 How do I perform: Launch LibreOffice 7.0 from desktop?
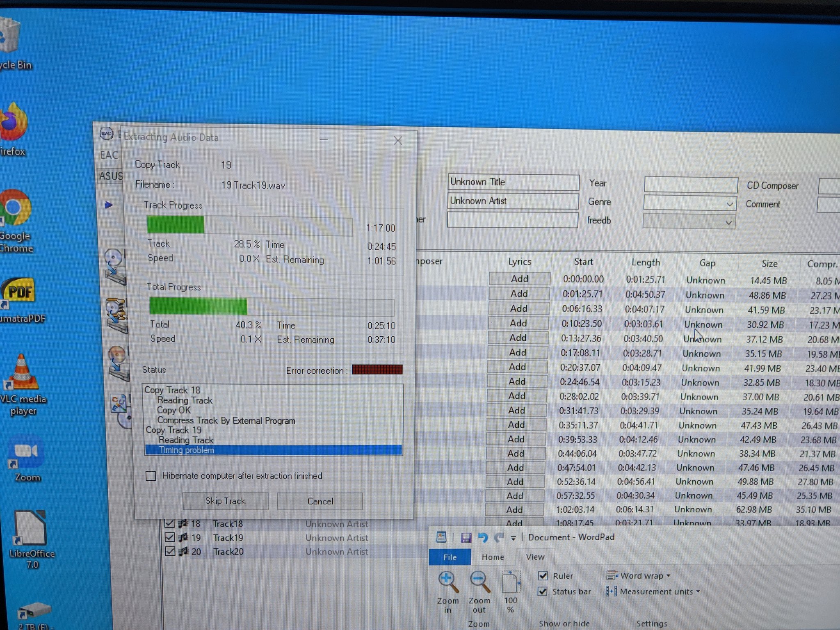pyautogui.click(x=31, y=537)
